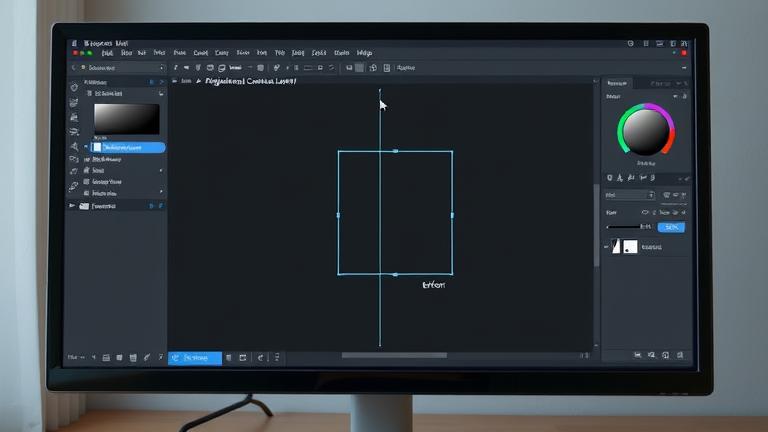Open the wide dropdown field left of the top toolbar
The height and width of the screenshot is (432, 768).
[x=117, y=68]
